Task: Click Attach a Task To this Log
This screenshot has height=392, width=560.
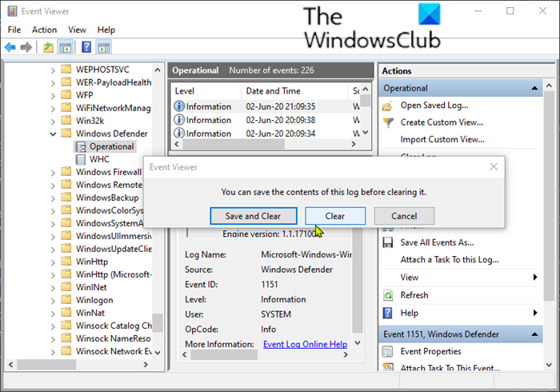Action: 450,259
